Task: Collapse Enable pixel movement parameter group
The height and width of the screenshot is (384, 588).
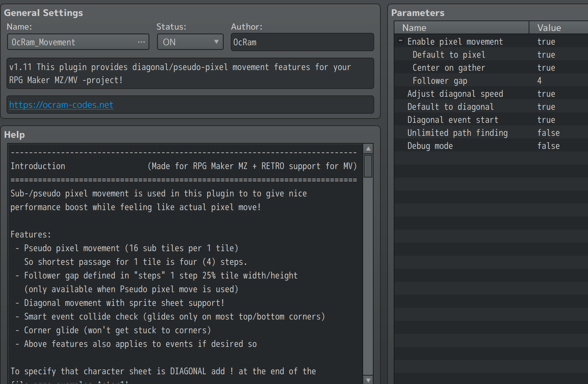Action: [x=401, y=41]
